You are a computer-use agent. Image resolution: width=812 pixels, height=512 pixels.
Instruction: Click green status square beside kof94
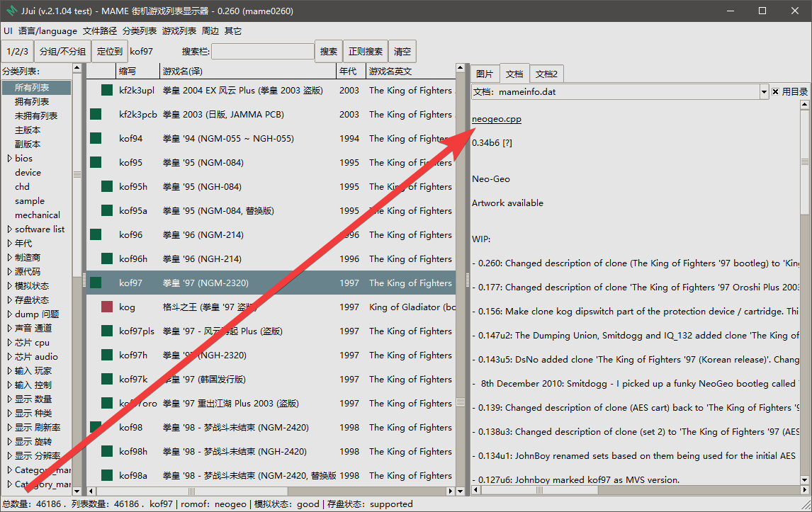coord(96,138)
